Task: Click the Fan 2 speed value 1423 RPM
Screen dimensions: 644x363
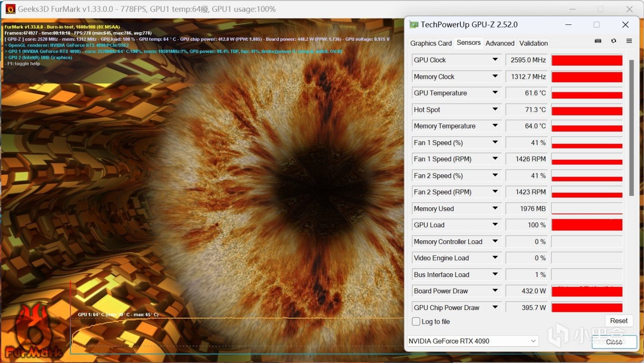Action: 526,192
